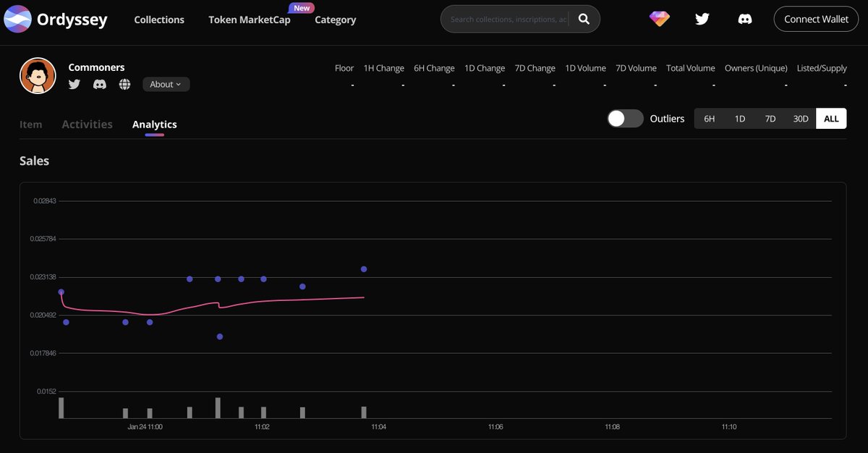Image resolution: width=868 pixels, height=453 pixels.
Task: Click the Commoners collection name
Action: [96, 67]
